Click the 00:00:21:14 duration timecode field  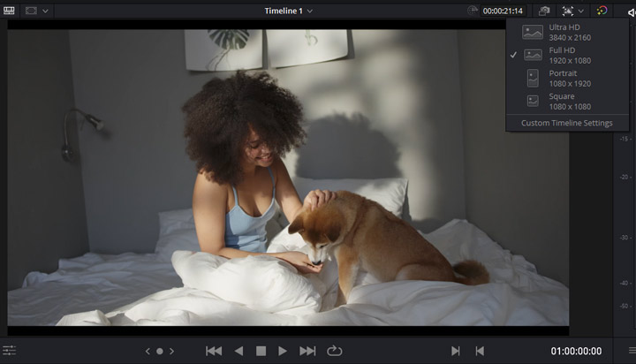503,11
